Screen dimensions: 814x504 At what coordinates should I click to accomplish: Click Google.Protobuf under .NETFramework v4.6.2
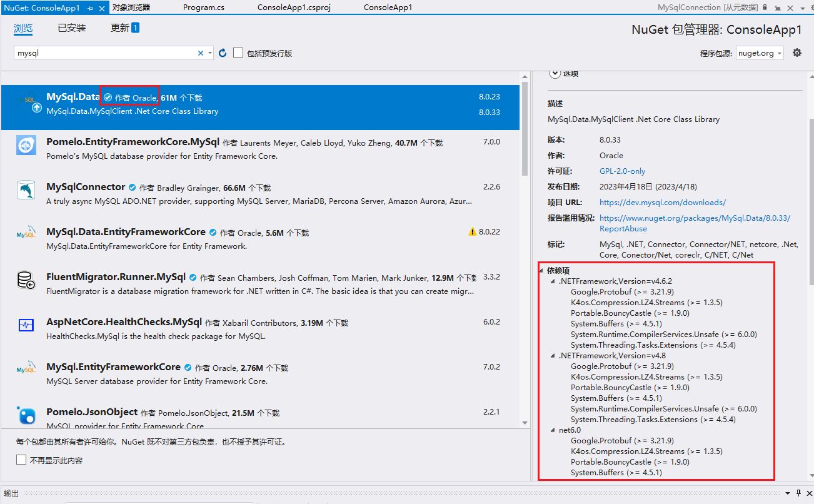(621, 292)
